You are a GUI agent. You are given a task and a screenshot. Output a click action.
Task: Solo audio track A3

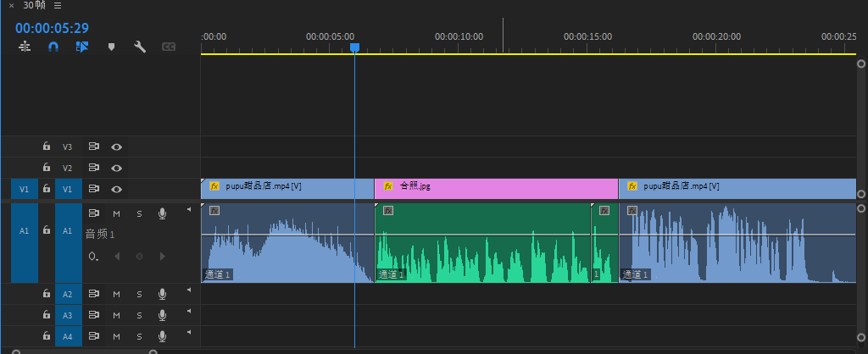[x=139, y=315]
